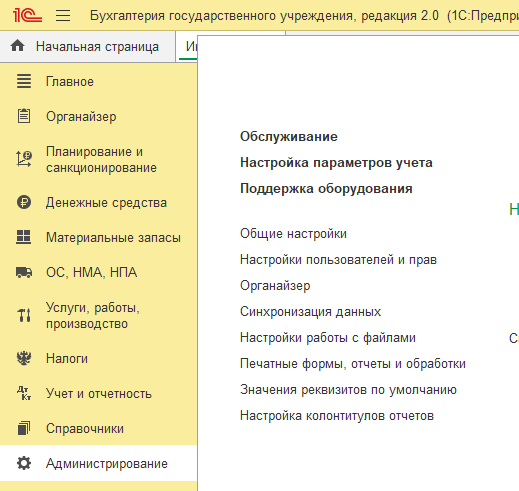The width and height of the screenshot is (519, 491).
Task: Select the Администрирование section
Action: [x=98, y=463]
